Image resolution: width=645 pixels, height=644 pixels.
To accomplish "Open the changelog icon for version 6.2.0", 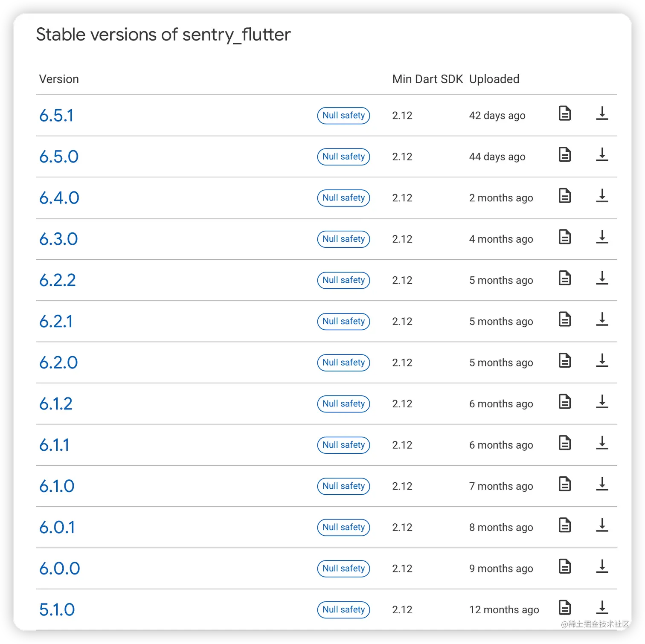I will click(564, 361).
